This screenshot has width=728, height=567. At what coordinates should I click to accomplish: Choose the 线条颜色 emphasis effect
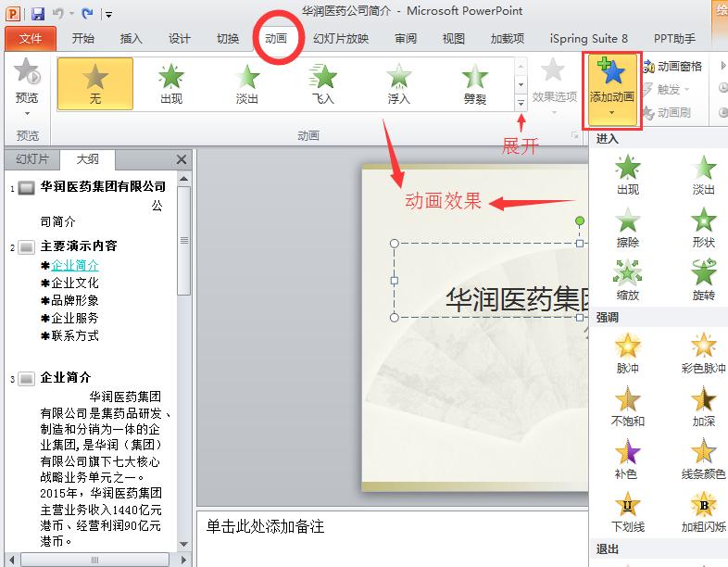tap(703, 460)
